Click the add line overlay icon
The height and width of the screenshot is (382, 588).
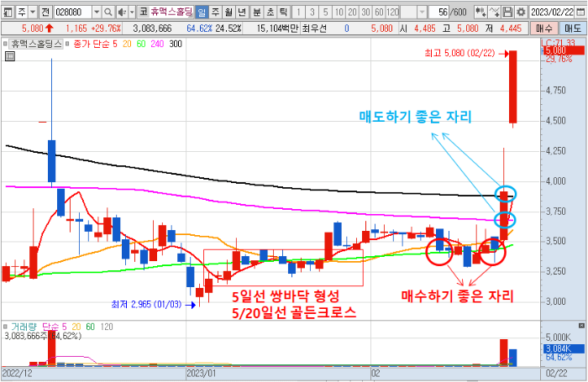pos(494,13)
